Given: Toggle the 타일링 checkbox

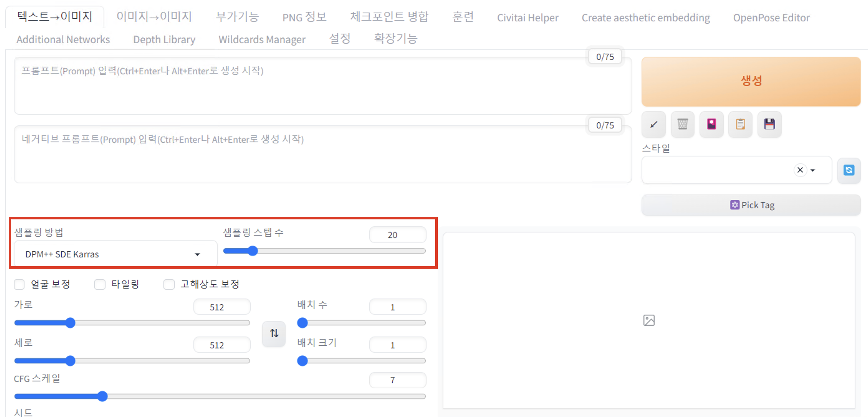Looking at the screenshot, I should (x=100, y=284).
